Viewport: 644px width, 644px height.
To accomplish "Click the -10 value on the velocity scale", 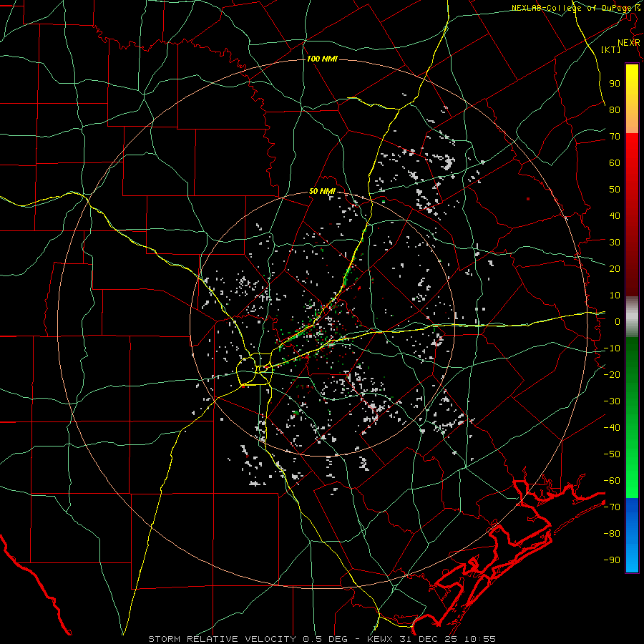I will [x=612, y=348].
